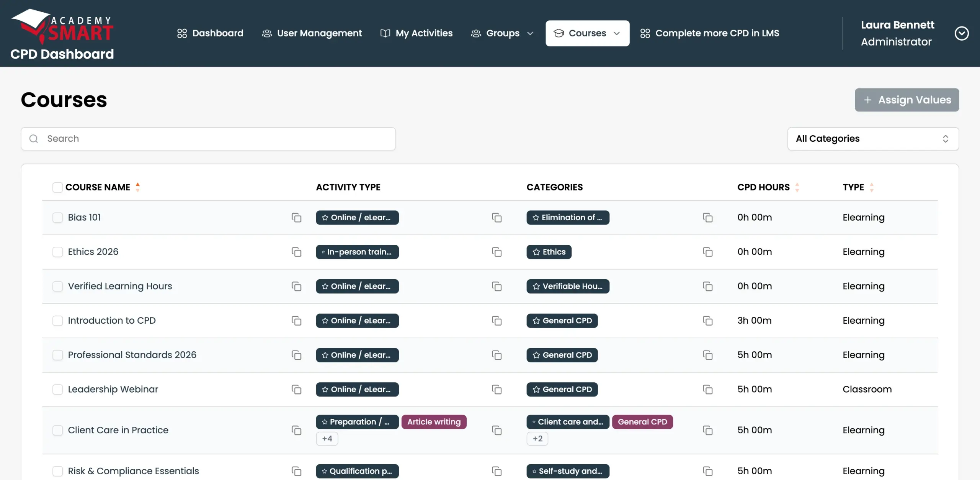Toggle the select-all courses checkbox
Screen dimensions: 980x480
(57, 187)
